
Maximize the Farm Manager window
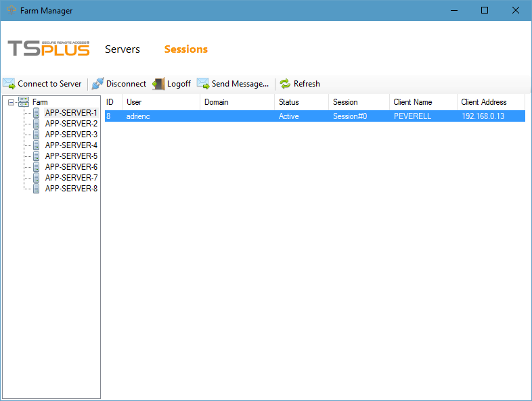coord(485,11)
